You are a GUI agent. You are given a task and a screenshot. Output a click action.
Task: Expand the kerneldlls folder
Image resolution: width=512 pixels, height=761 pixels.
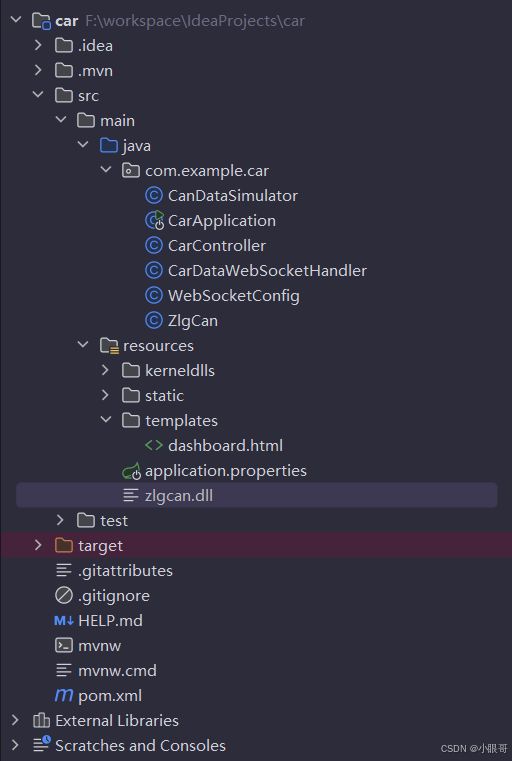tap(106, 370)
